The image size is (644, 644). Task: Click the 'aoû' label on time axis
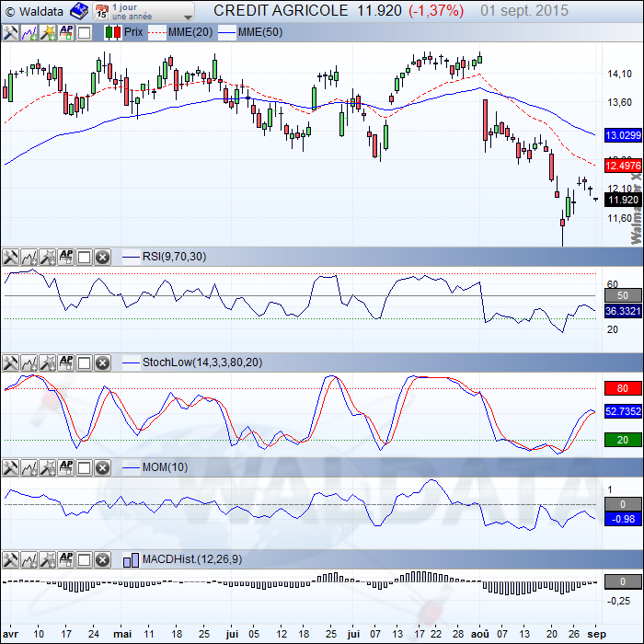[479, 634]
